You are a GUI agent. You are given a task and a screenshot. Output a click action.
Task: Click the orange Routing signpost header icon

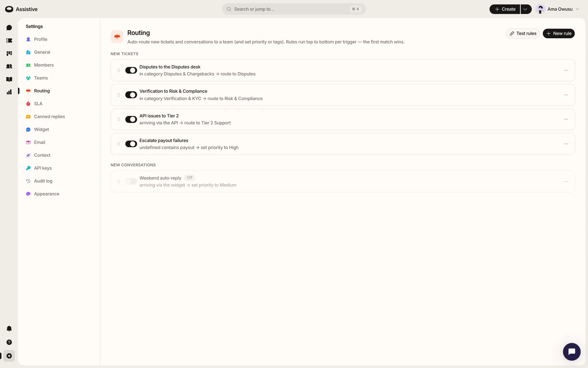117,36
